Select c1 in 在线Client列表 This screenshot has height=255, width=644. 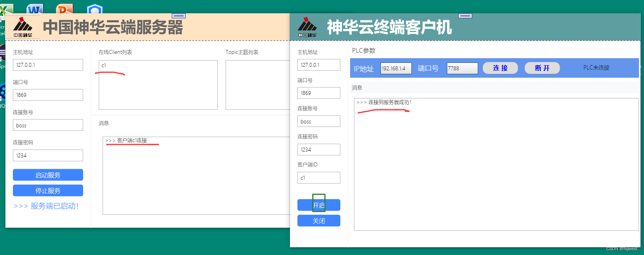click(x=104, y=65)
